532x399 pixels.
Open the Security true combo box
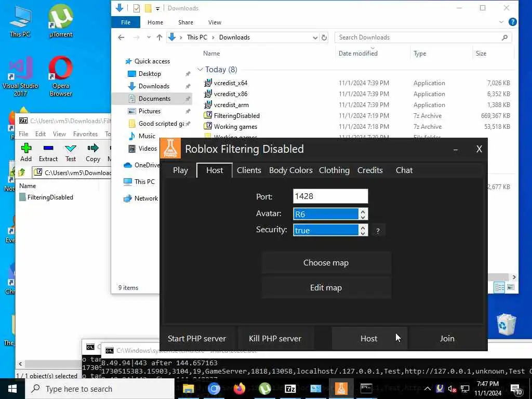tap(330, 230)
